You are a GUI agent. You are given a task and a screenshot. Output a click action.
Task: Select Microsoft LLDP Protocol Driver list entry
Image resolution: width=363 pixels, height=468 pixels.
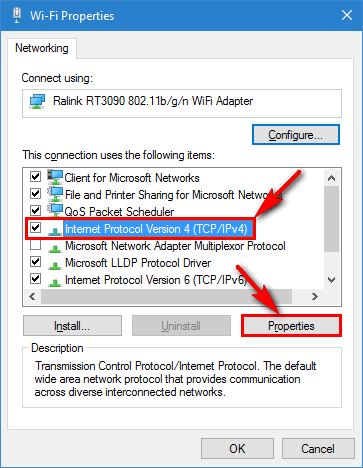[x=138, y=263]
